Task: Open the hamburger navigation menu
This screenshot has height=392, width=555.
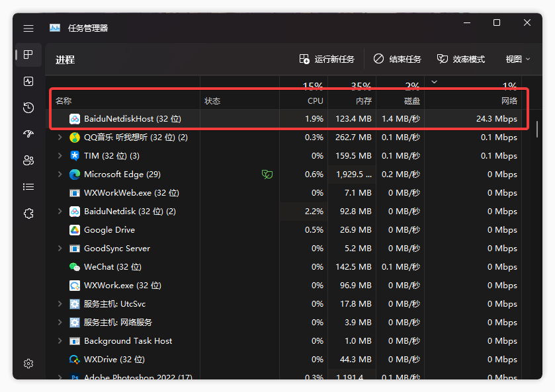Action: click(x=28, y=28)
